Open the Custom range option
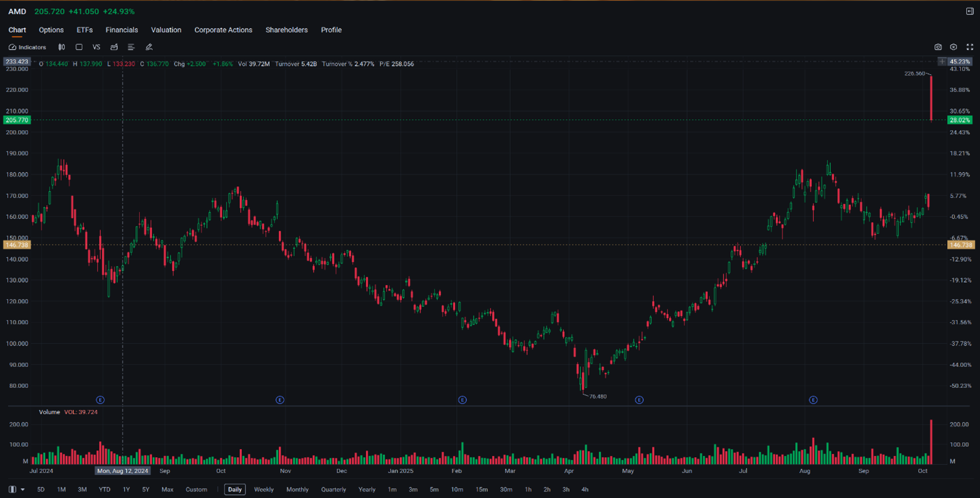 click(197, 489)
